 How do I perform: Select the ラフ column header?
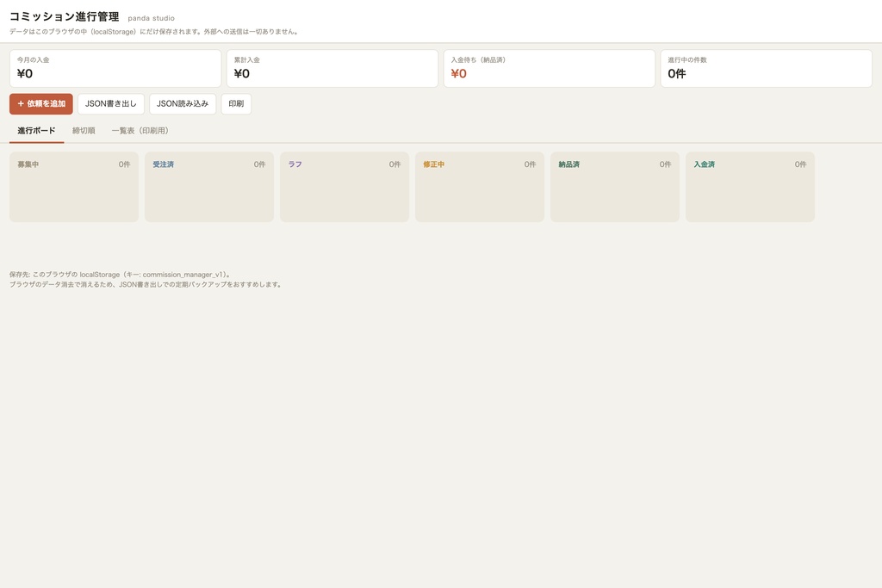(295, 164)
